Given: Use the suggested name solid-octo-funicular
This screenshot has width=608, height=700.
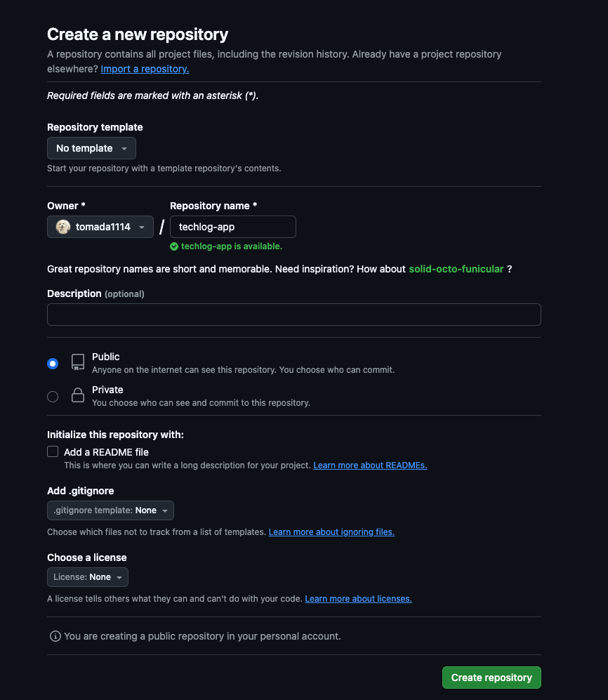Looking at the screenshot, I should pos(456,269).
